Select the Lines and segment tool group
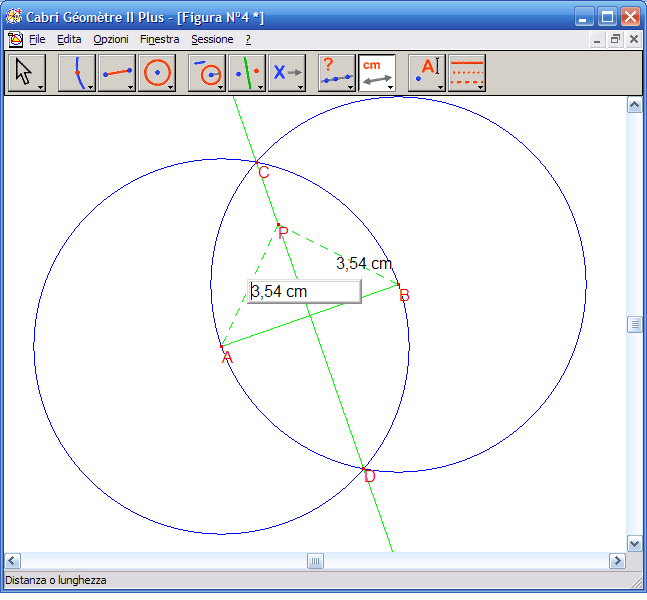The height and width of the screenshot is (600, 647). [x=117, y=73]
